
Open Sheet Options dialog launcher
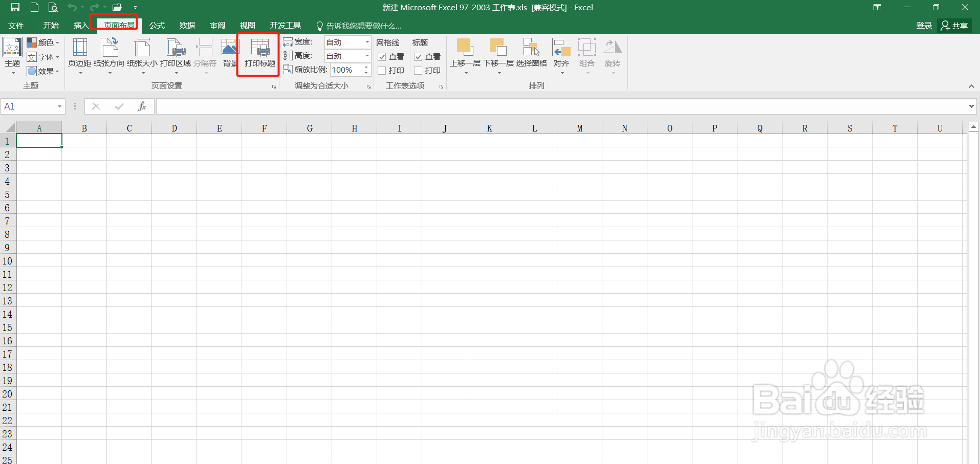pyautogui.click(x=441, y=87)
